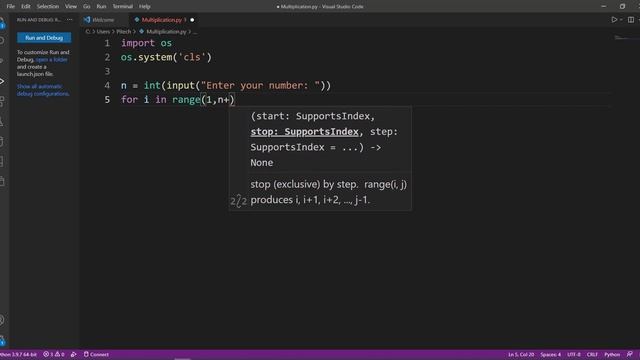Click line number 1 in gutter
Image resolution: width=640 pixels, height=360 pixels.
click(107, 43)
